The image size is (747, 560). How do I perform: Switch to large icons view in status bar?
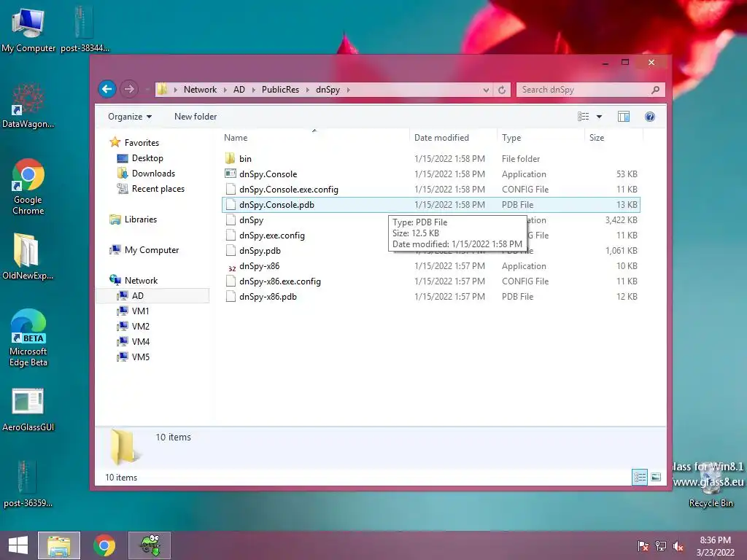coord(656,477)
